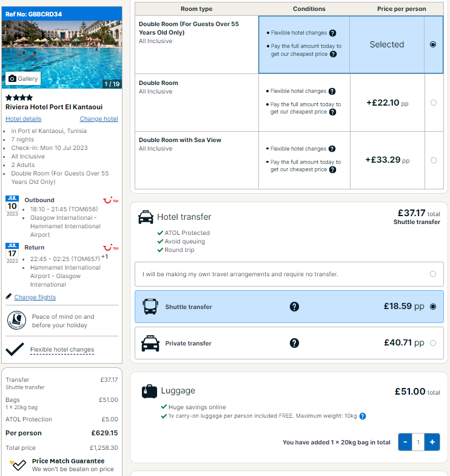Open the hotel photo Gallery
This screenshot has width=450, height=476.
23,79
